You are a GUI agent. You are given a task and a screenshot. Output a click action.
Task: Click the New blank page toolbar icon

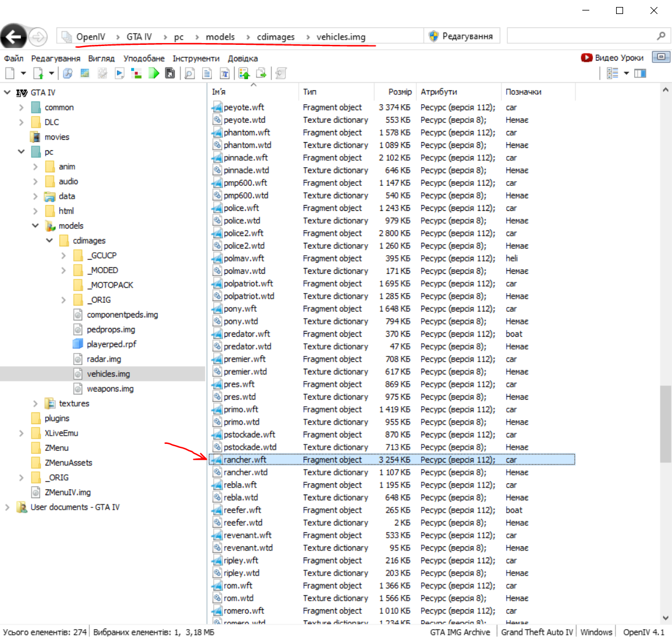(10, 73)
